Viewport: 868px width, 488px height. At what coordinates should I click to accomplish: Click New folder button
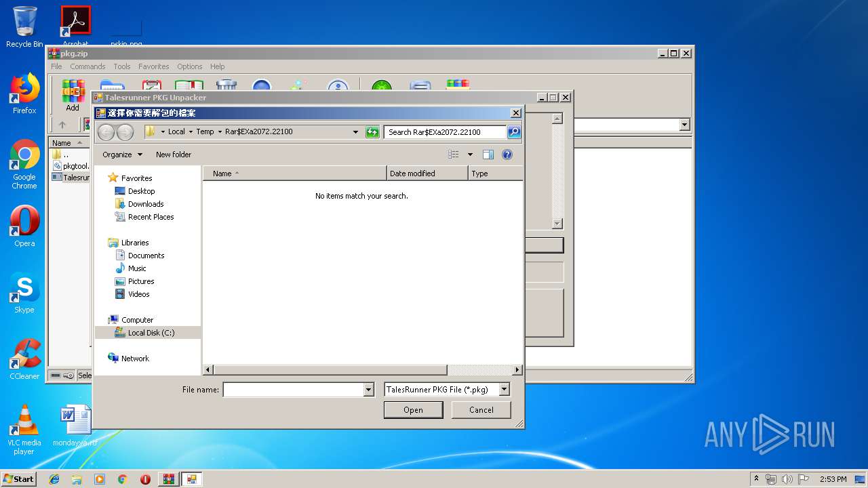(x=174, y=155)
